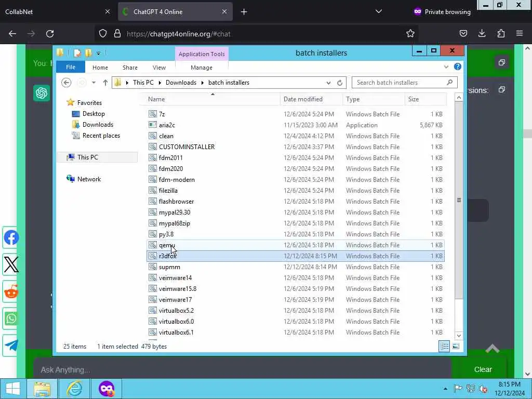Open the File ribbon tab
The width and height of the screenshot is (532, 399).
point(71,67)
